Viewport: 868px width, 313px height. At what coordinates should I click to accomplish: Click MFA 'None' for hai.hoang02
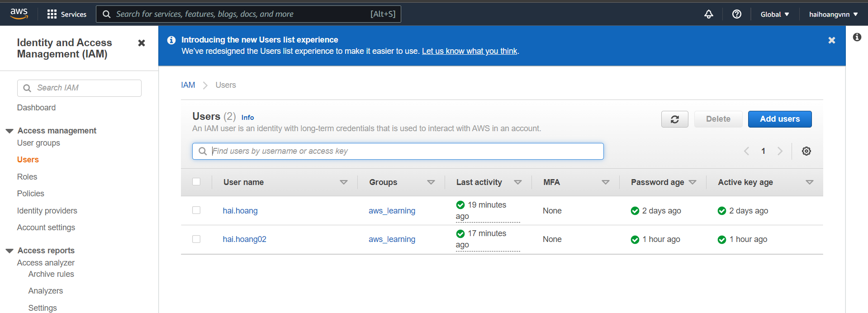552,239
